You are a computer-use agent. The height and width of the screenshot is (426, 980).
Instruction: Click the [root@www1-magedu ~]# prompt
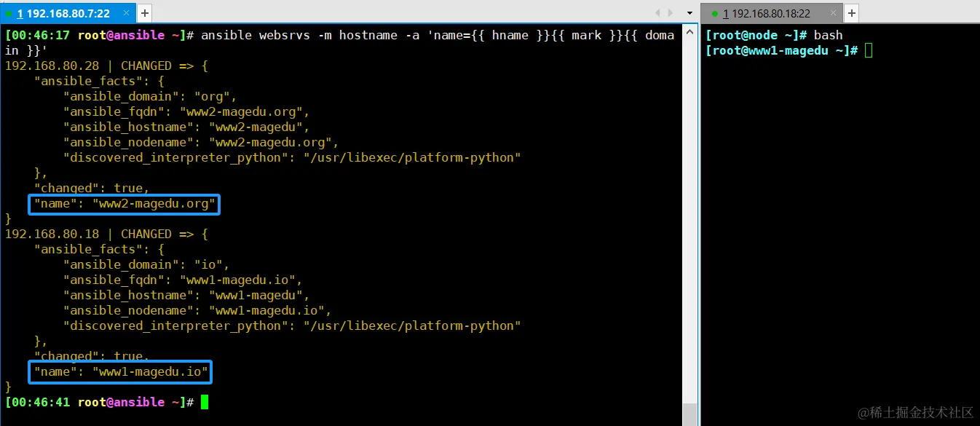pos(781,50)
